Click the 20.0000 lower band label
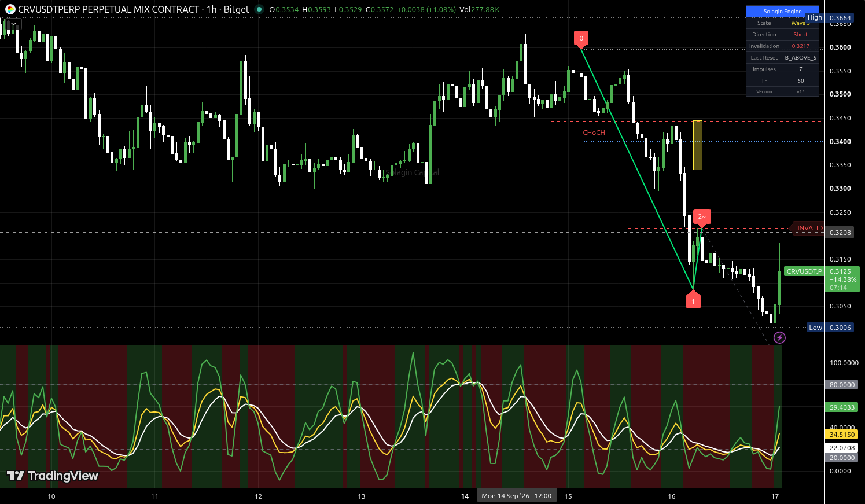 coord(842,458)
